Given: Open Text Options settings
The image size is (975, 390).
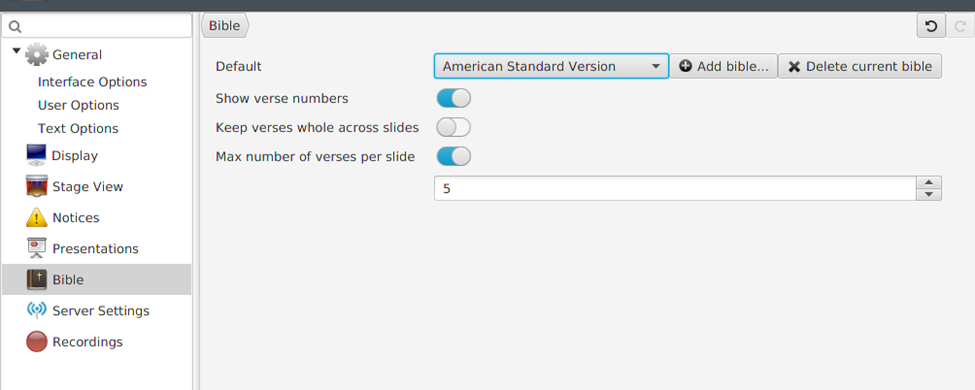Looking at the screenshot, I should tap(78, 128).
